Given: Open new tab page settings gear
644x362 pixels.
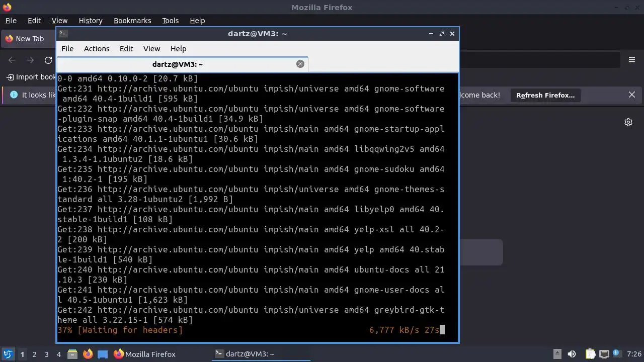Looking at the screenshot, I should click(628, 122).
